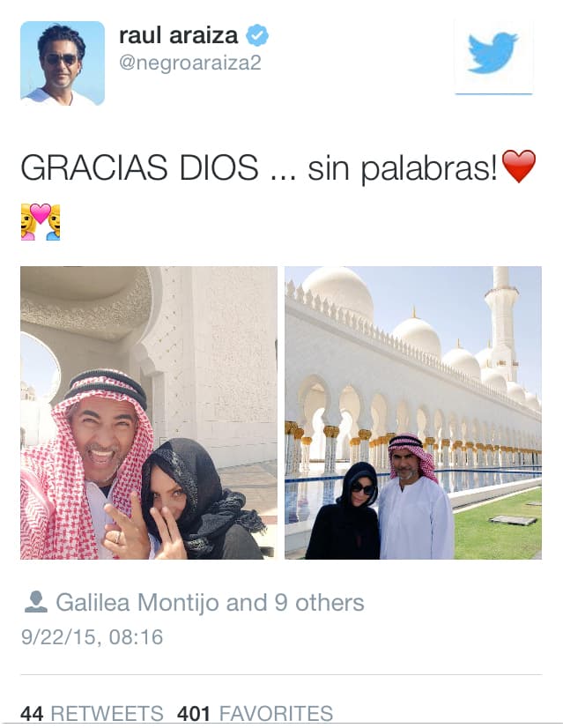Open the raul araiza display name
The image size is (563, 728).
click(x=178, y=36)
